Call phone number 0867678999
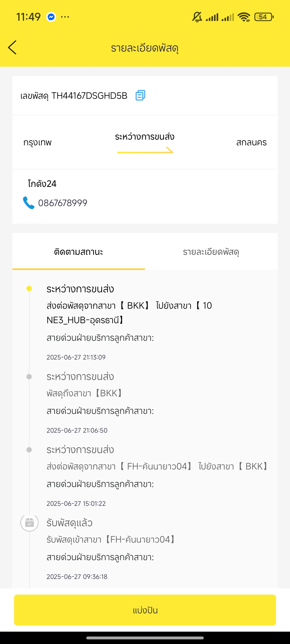This screenshot has width=290, height=644. click(63, 203)
